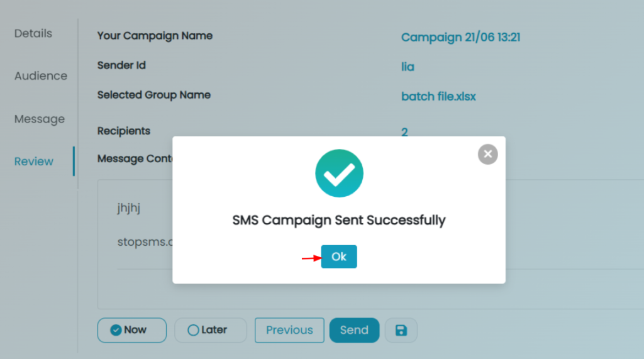The image size is (644, 359).
Task: Click the checked circle icon beside Now
Action: pos(116,330)
